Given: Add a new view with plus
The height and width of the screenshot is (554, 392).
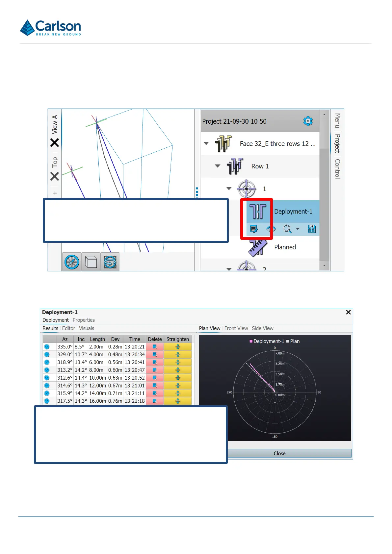Looking at the screenshot, I should tap(55, 193).
